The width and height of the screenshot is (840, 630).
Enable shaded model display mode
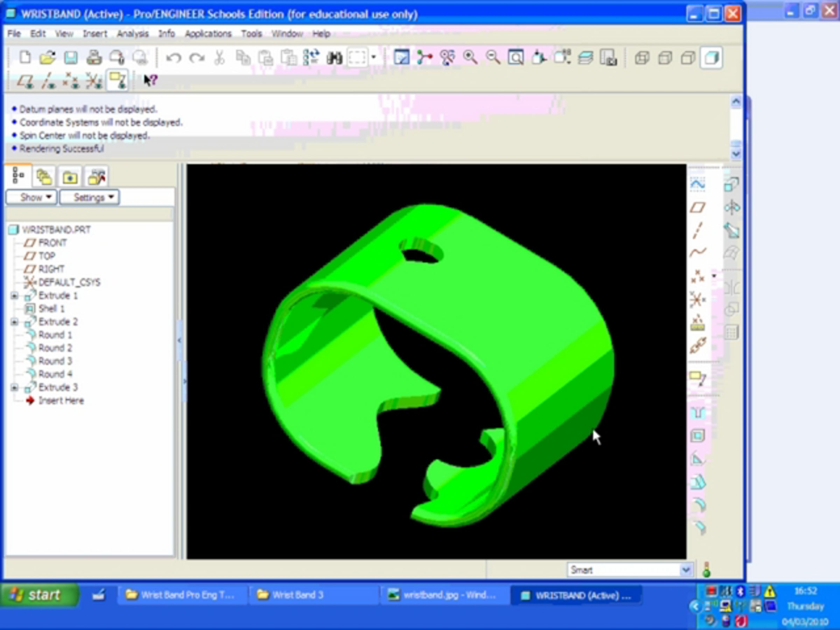(x=711, y=58)
